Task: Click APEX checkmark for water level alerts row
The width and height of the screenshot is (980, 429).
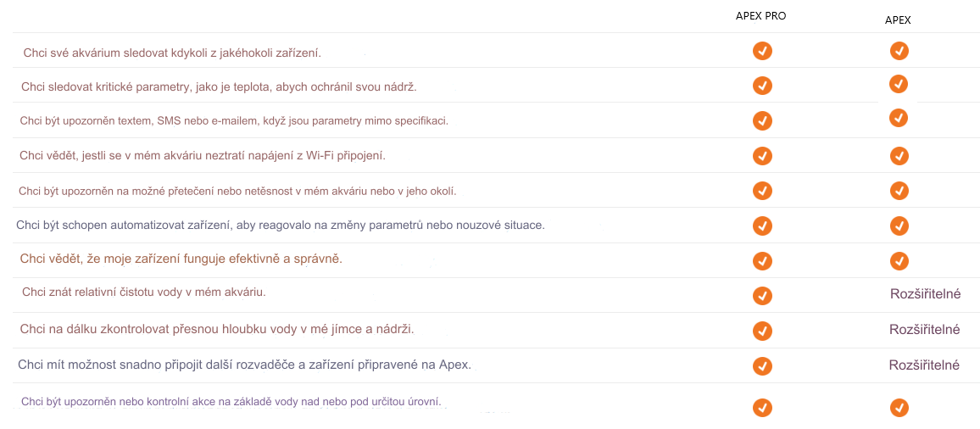Action: pos(899,408)
